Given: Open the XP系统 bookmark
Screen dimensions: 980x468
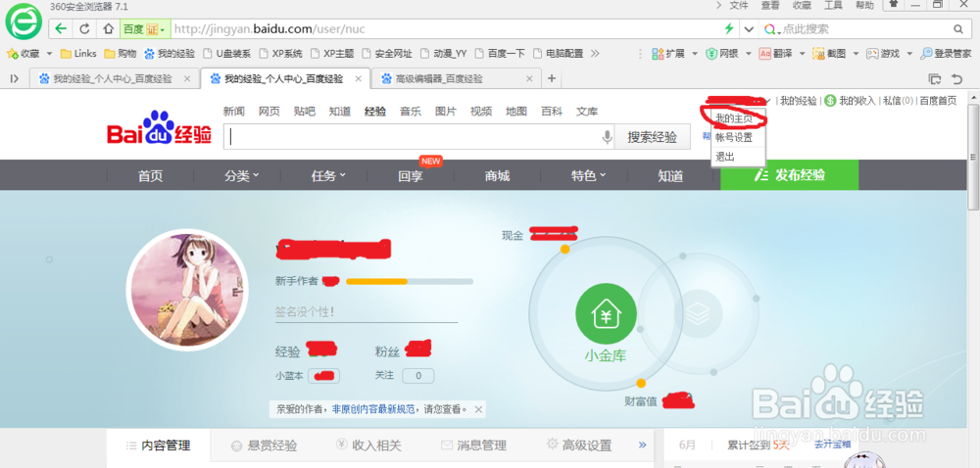Looking at the screenshot, I should click(x=280, y=54).
